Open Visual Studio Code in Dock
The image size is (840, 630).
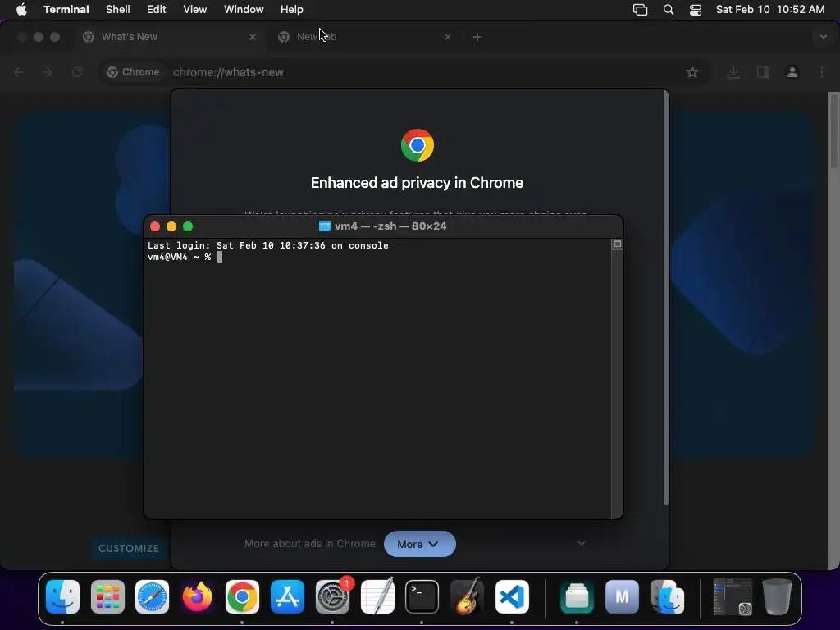tap(512, 597)
